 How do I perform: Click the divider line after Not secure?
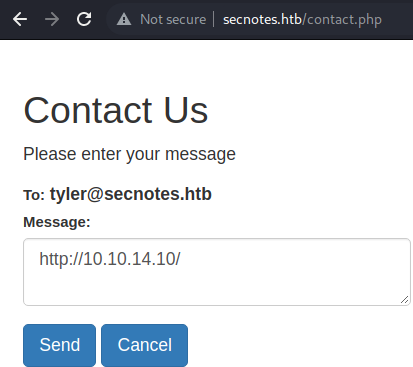(214, 19)
